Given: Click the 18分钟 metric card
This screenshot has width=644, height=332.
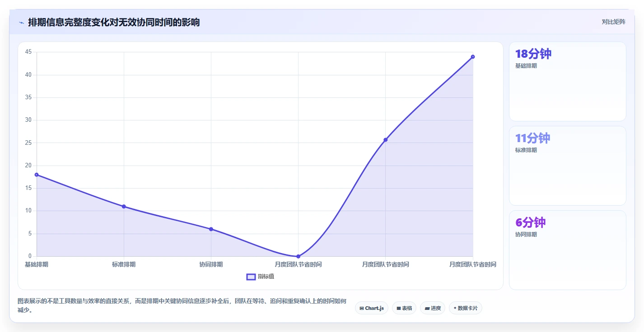Looking at the screenshot, I should [x=567, y=82].
